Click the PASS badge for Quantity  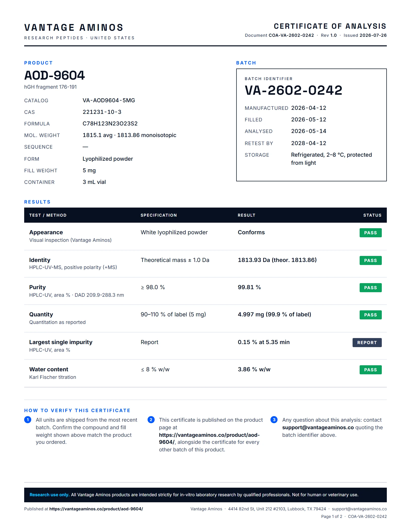[x=370, y=315]
